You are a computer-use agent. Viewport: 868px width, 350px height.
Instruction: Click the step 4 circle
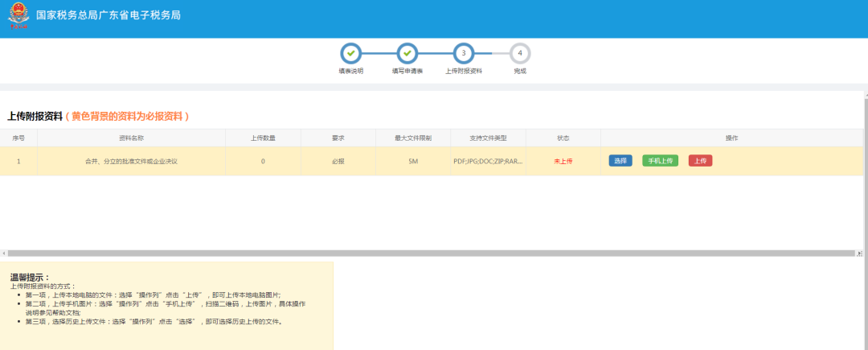[x=520, y=54]
